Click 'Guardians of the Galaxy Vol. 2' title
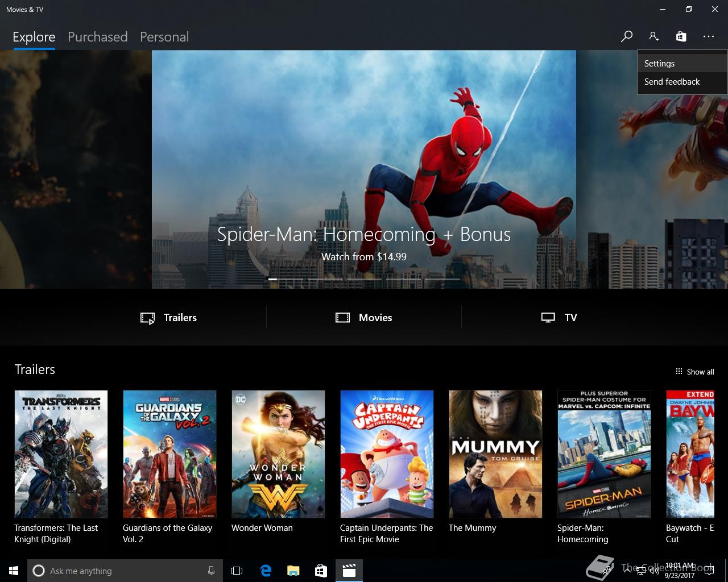The width and height of the screenshot is (728, 582). coord(167,534)
